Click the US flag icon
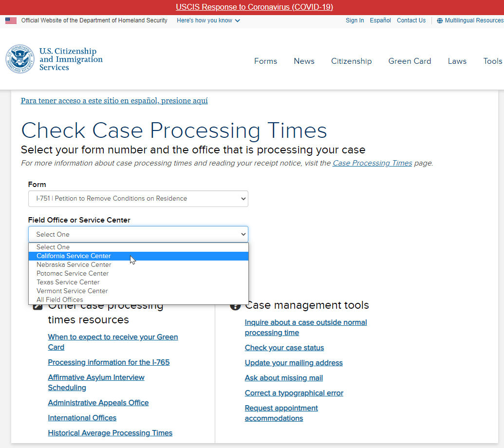 11,20
